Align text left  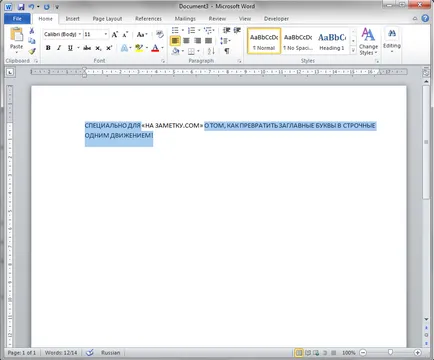pos(175,41)
